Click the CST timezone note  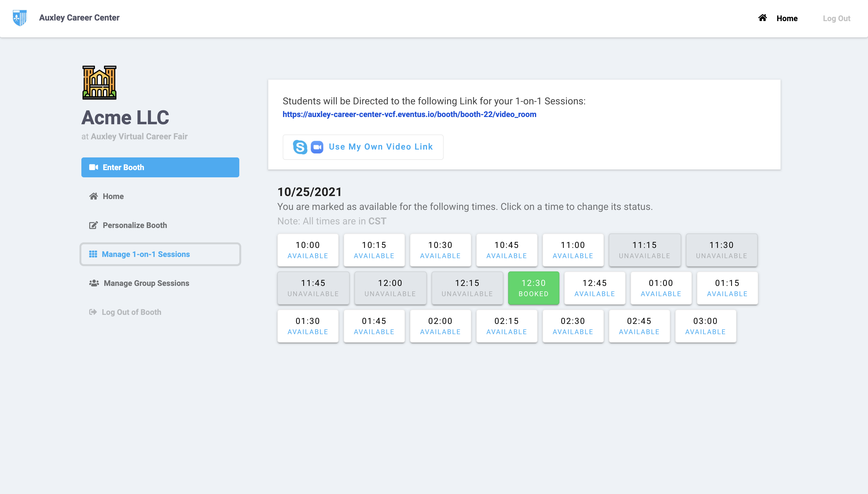point(377,221)
